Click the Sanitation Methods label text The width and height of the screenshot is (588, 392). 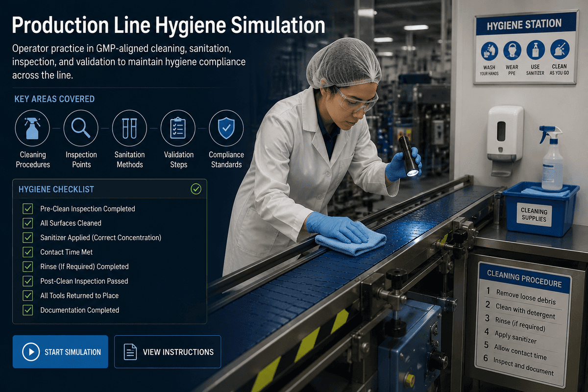(129, 160)
